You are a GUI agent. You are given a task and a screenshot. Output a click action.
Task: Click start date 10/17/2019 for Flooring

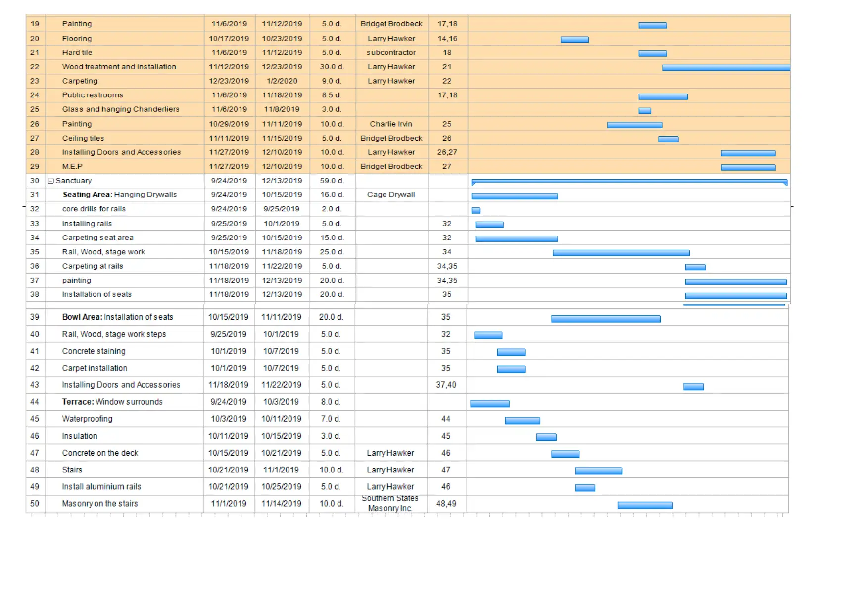229,38
